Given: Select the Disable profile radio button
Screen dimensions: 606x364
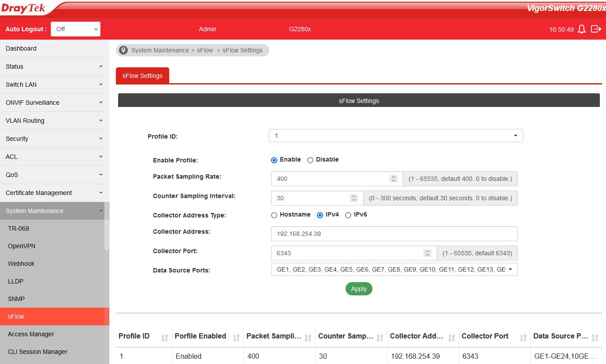Looking at the screenshot, I should [310, 160].
